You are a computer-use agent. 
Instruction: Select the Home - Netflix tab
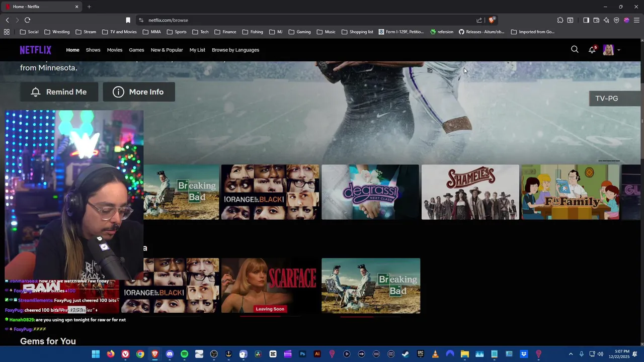pos(42,7)
